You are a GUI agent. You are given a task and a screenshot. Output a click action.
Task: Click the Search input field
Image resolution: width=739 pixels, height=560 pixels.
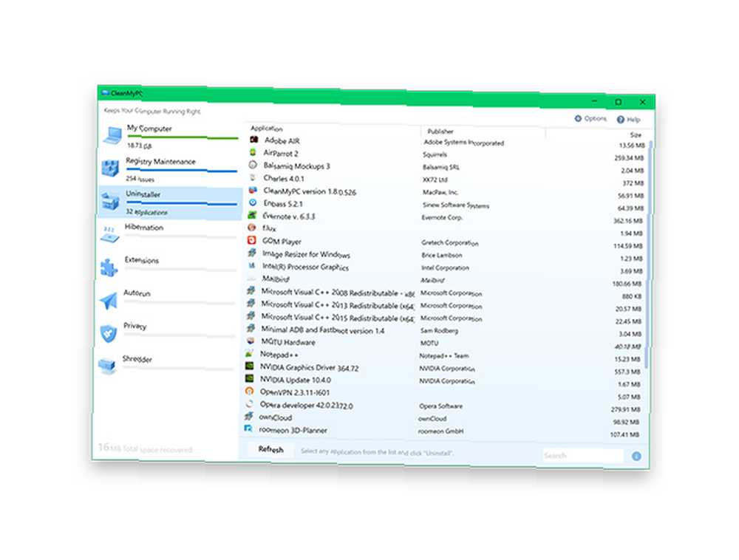(x=582, y=455)
